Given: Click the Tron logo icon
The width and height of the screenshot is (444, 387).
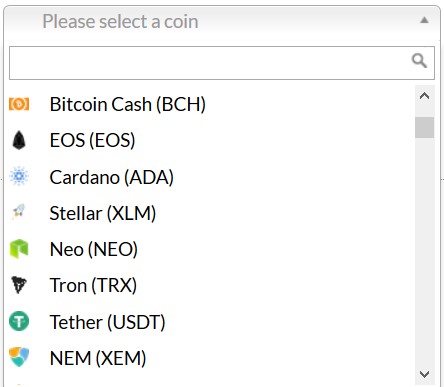Looking at the screenshot, I should [x=19, y=285].
